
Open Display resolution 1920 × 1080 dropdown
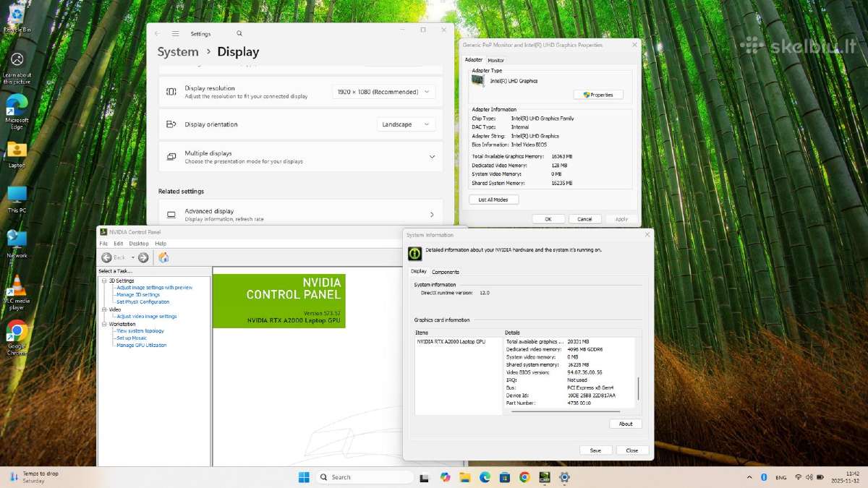[384, 92]
